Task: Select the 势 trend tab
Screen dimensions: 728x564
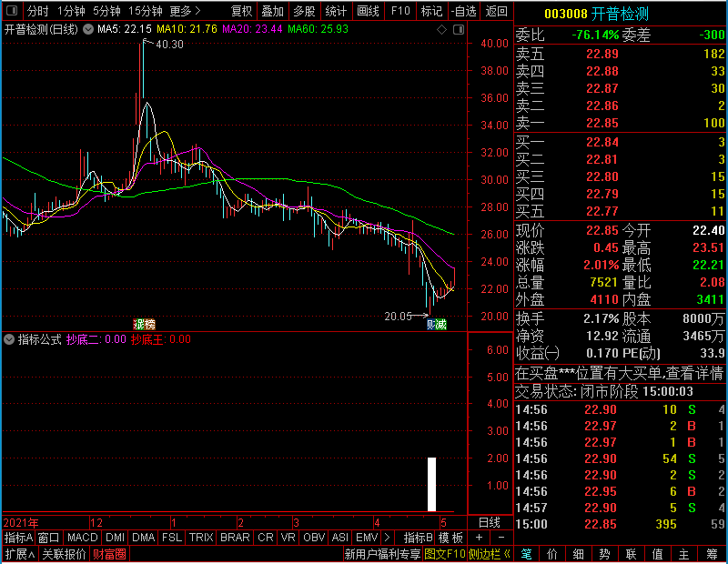Action: click(604, 554)
